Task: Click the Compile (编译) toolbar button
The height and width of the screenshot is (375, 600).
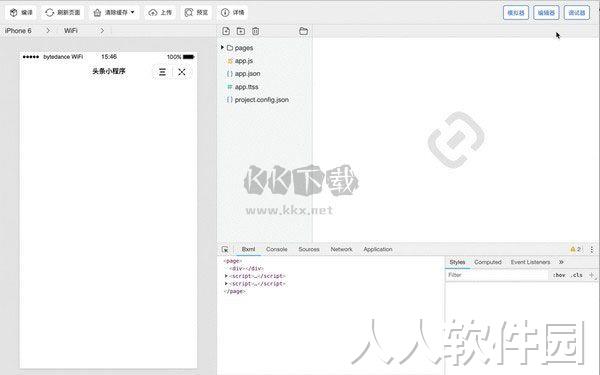Action: 21,13
